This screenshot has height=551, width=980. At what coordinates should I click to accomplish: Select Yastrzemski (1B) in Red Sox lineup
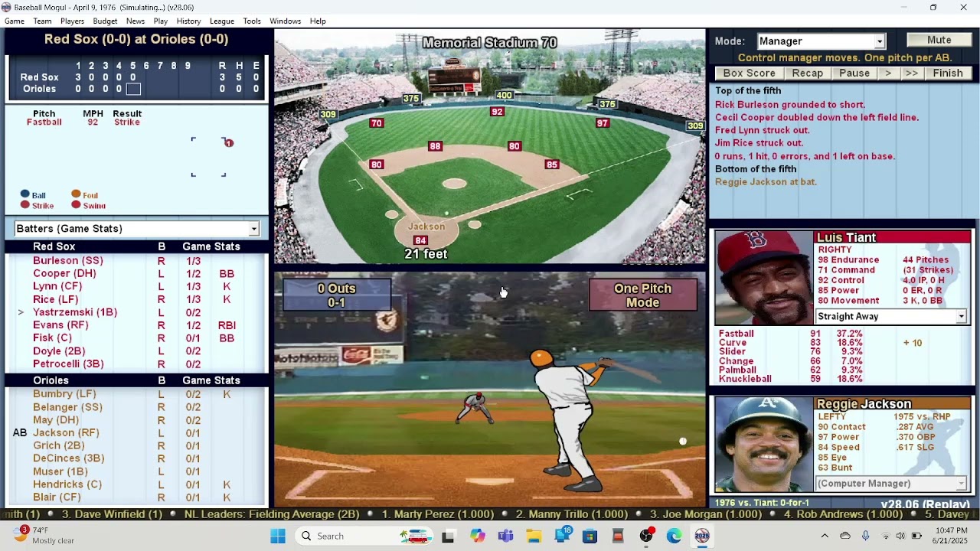75,312
